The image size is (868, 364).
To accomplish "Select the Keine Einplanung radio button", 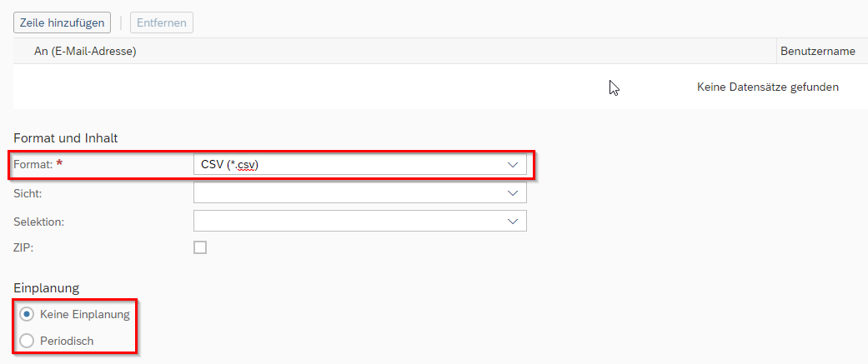I will (x=26, y=314).
